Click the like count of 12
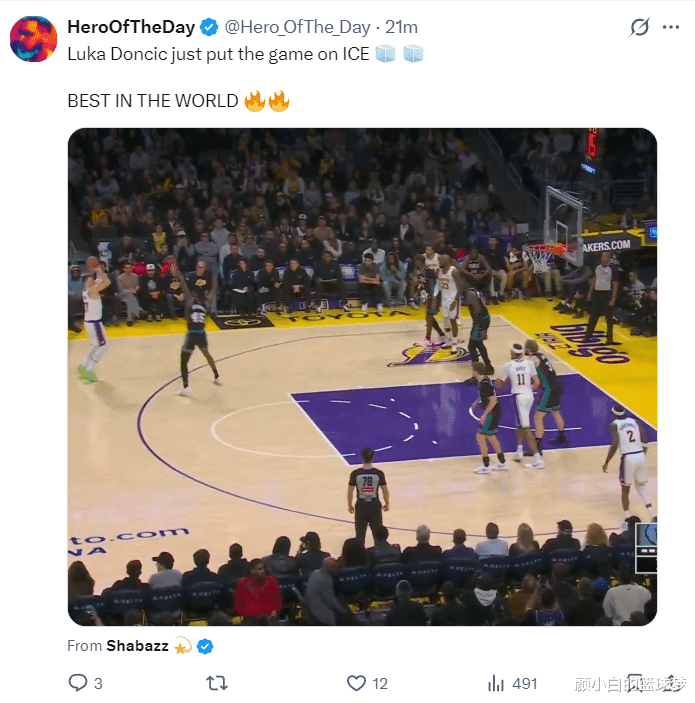Screen dimensions: 695x703 pyautogui.click(x=380, y=684)
